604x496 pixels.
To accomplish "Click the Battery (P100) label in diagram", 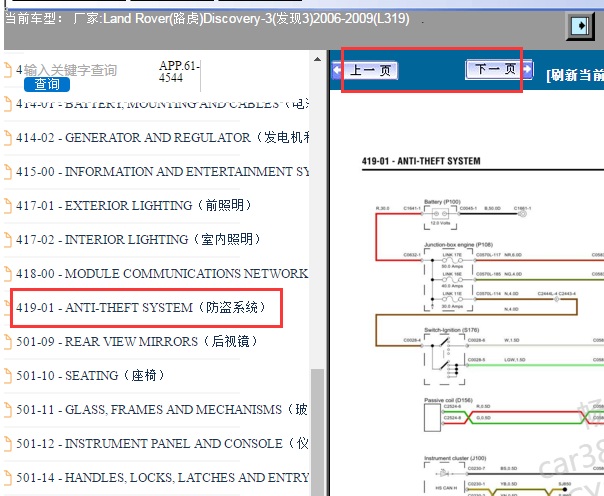I will coord(442,202).
